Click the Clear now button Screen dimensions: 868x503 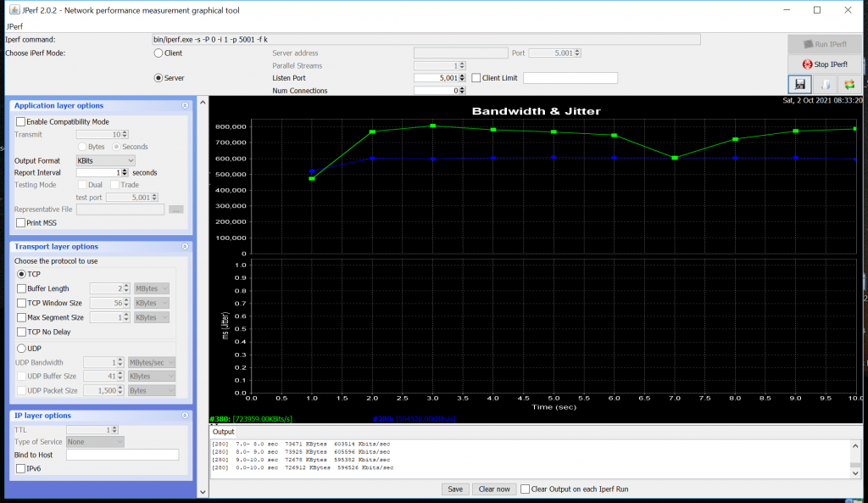pyautogui.click(x=494, y=489)
